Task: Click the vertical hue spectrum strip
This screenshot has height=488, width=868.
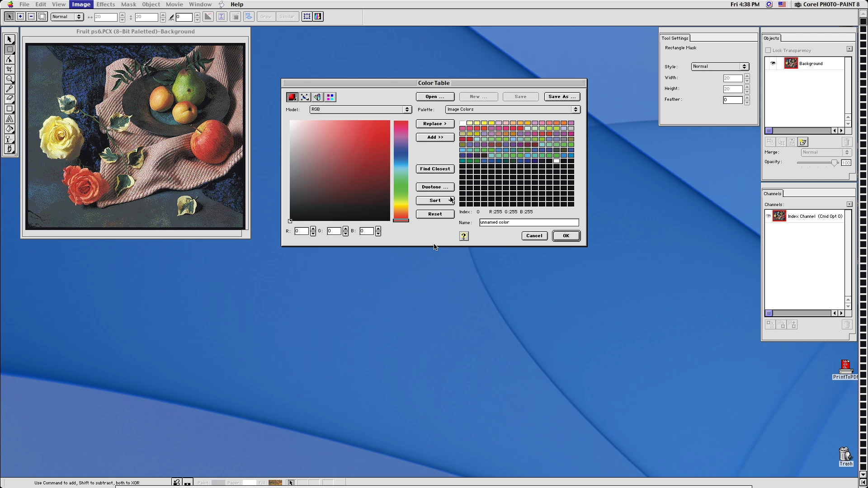Action: pyautogui.click(x=401, y=170)
